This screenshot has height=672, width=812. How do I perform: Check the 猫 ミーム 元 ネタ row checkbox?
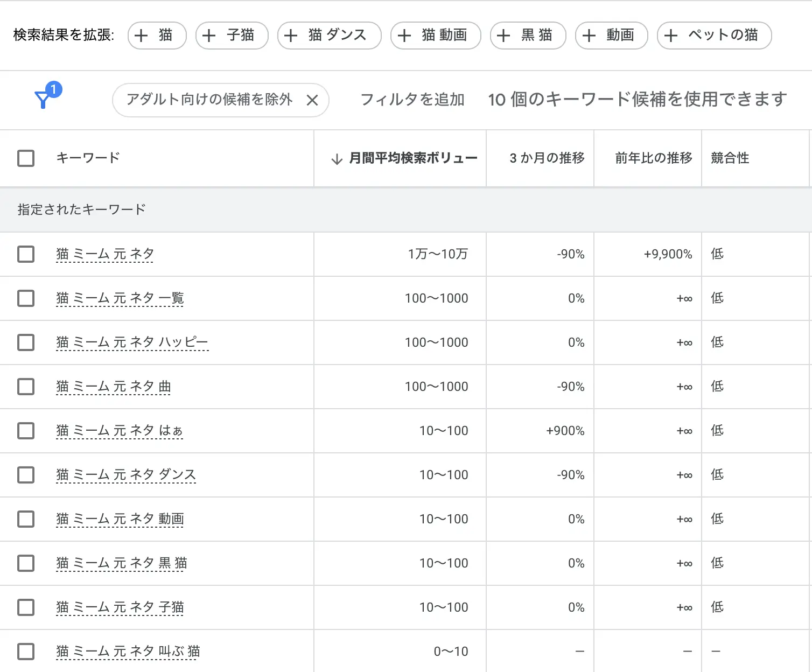[x=26, y=254]
